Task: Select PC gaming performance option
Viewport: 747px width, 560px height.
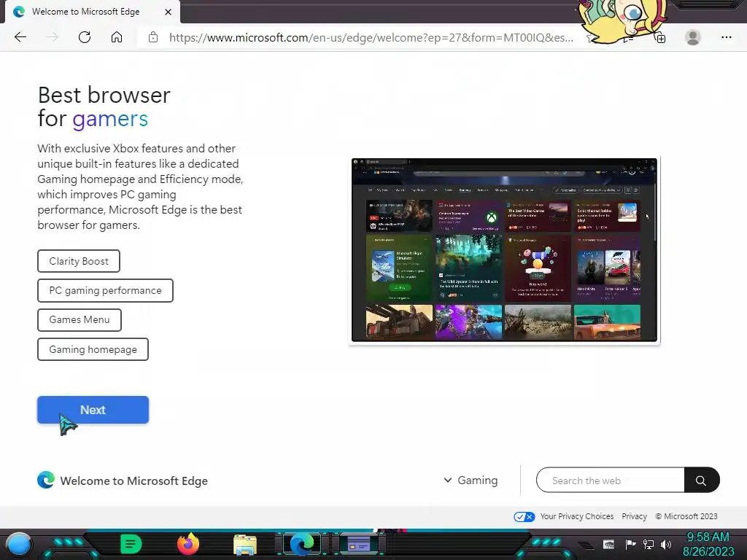Action: click(105, 290)
